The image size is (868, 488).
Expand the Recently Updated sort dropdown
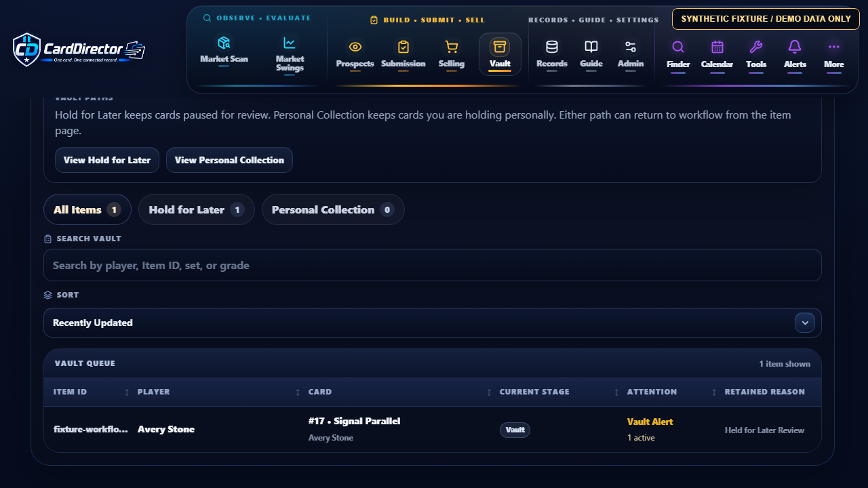(x=805, y=323)
